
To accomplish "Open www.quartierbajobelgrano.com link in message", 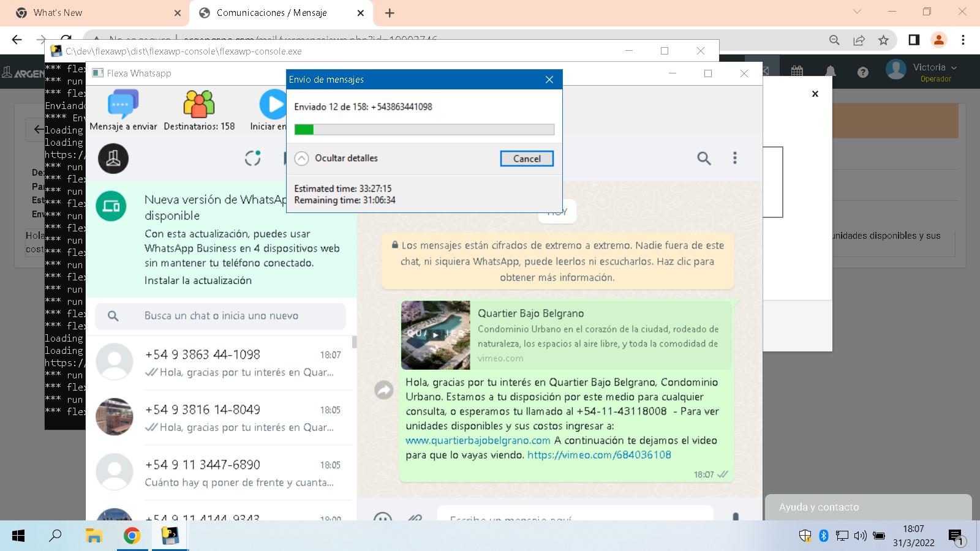I will pyautogui.click(x=478, y=440).
